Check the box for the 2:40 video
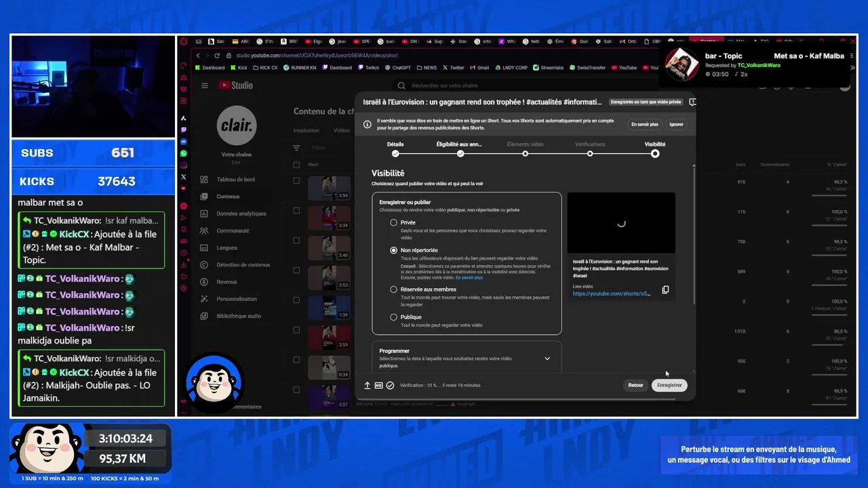The height and width of the screenshot is (488, 868). tap(296, 240)
